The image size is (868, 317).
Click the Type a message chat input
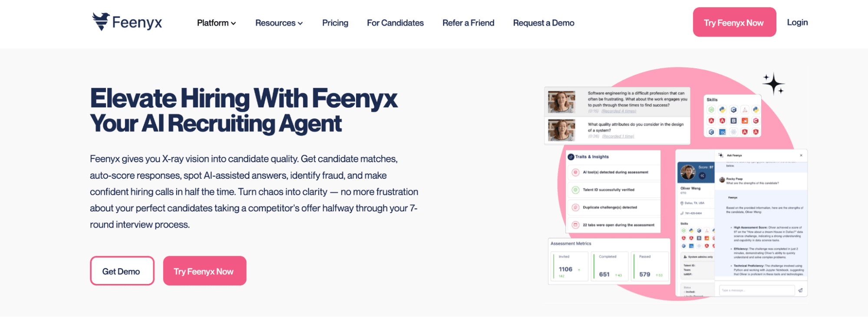[757, 290]
